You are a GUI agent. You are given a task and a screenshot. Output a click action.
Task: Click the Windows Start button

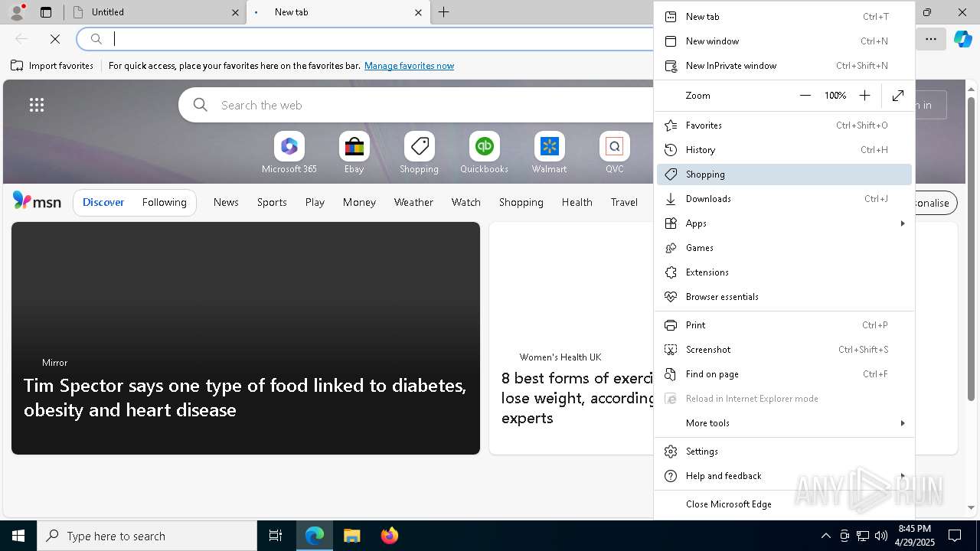18,536
